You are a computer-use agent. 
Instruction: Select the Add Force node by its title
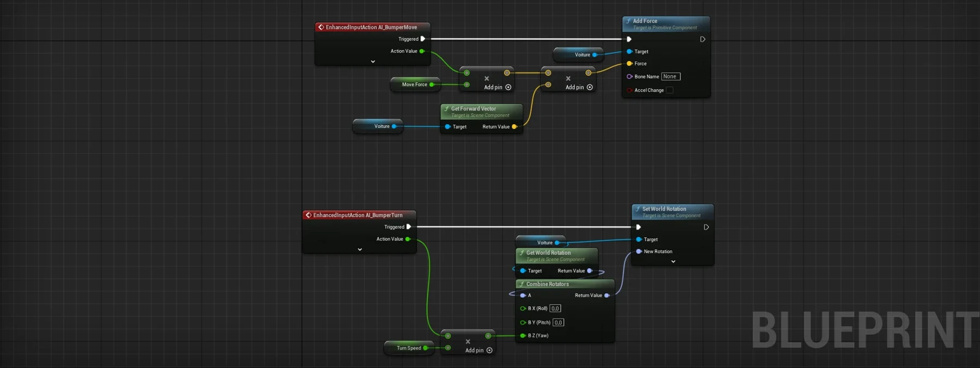click(x=645, y=21)
